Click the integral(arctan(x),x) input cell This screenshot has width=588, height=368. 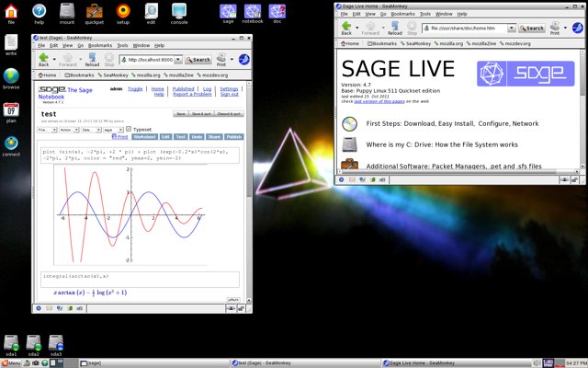coord(140,280)
